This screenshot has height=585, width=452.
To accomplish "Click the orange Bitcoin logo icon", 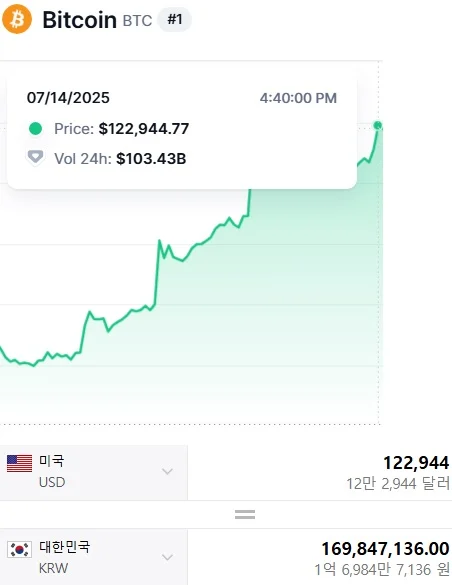I will click(x=17, y=19).
